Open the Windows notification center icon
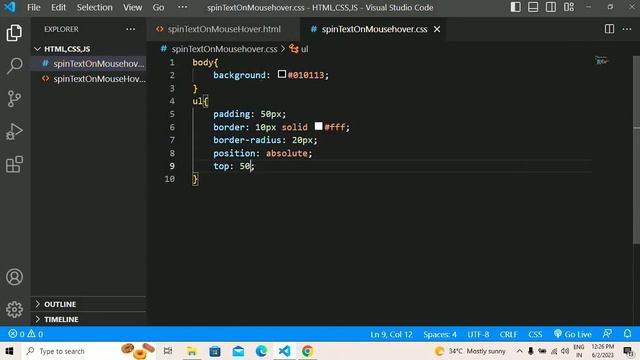 (x=628, y=351)
